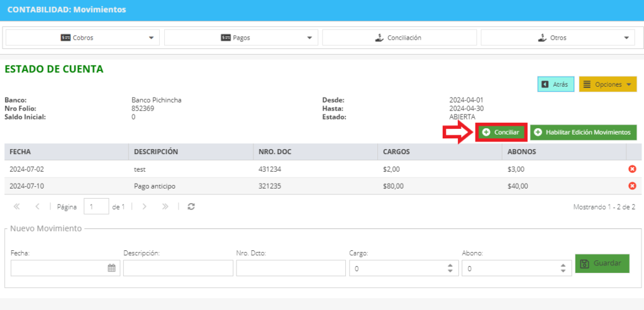Jump to last page of results
Viewport: 644px width, 310px height.
(x=165, y=206)
